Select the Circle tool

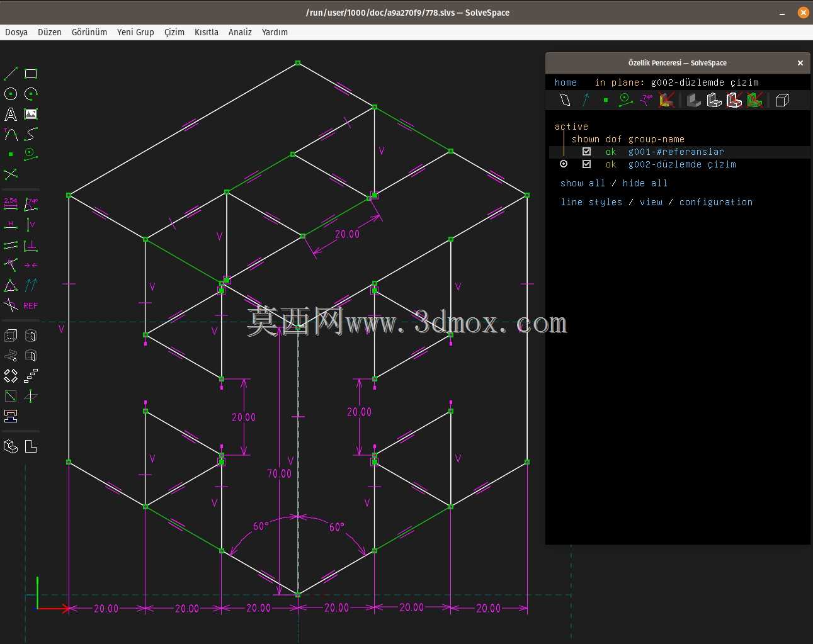[11, 94]
